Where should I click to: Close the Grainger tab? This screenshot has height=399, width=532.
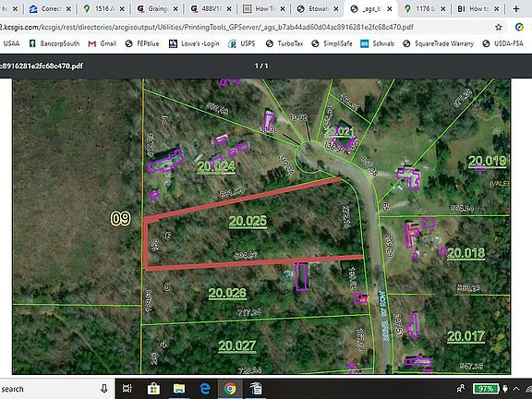point(175,9)
